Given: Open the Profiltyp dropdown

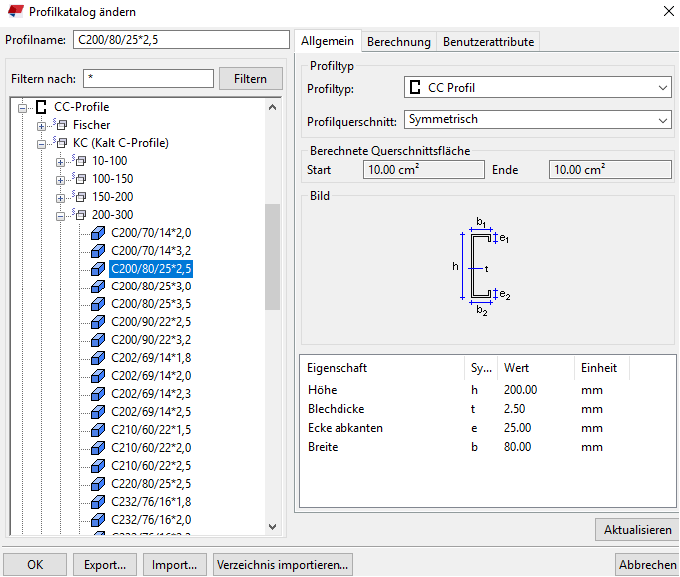Looking at the screenshot, I should coord(537,88).
